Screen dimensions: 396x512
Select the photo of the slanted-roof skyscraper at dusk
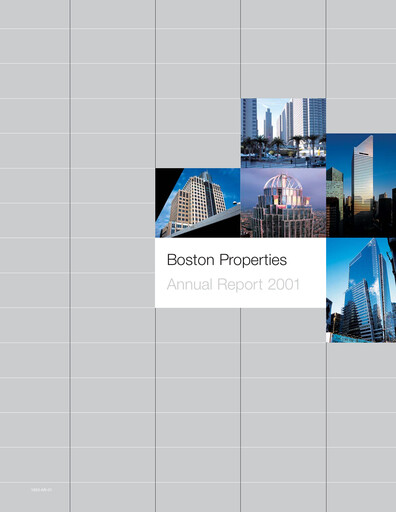click(x=361, y=185)
